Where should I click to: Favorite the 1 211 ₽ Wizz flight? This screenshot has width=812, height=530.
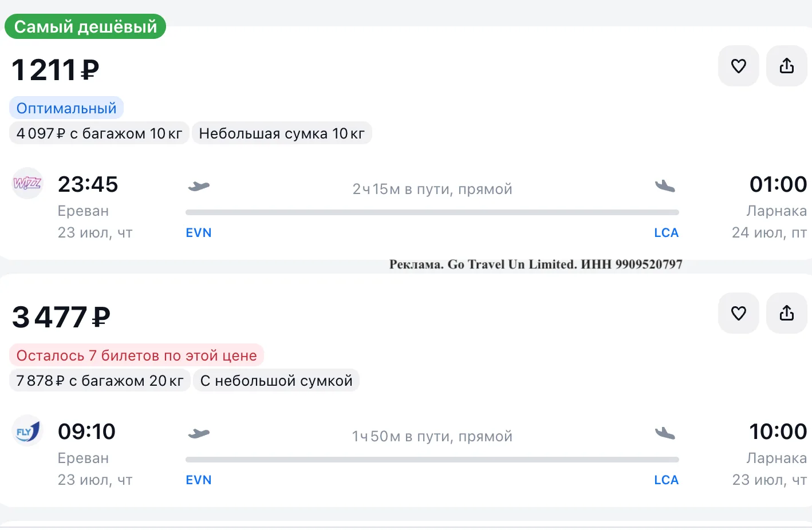(x=739, y=66)
